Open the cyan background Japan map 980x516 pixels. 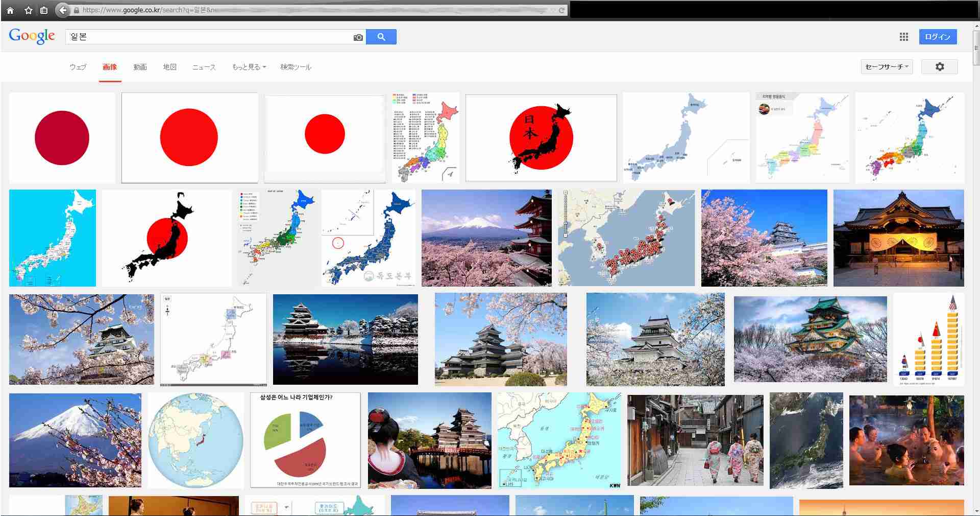53,238
